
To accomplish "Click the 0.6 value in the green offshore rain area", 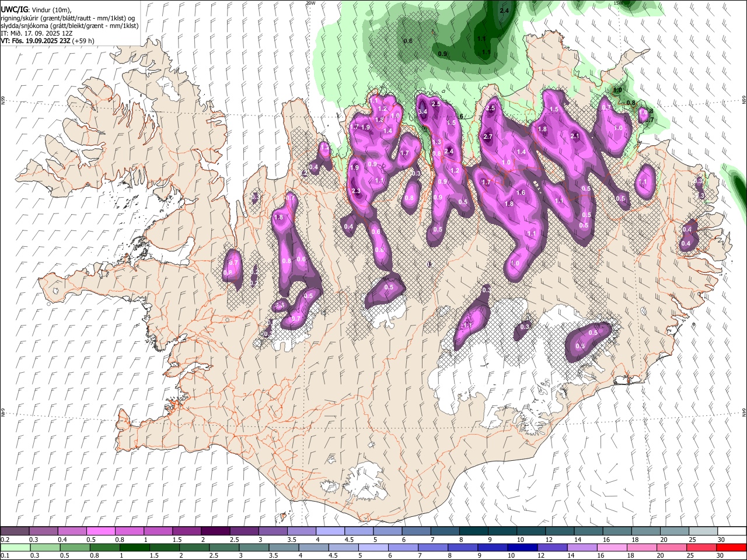I will [408, 41].
